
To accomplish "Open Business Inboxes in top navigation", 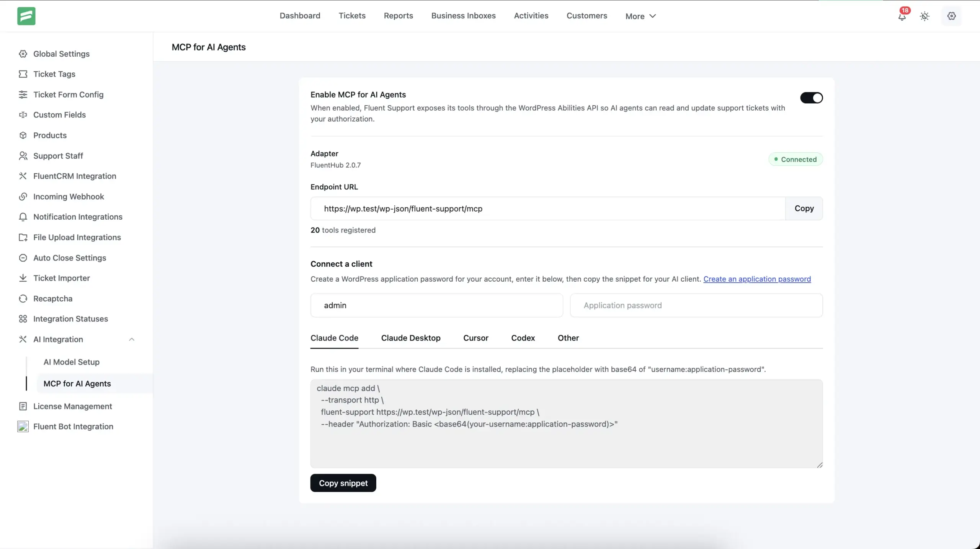I will pyautogui.click(x=463, y=16).
